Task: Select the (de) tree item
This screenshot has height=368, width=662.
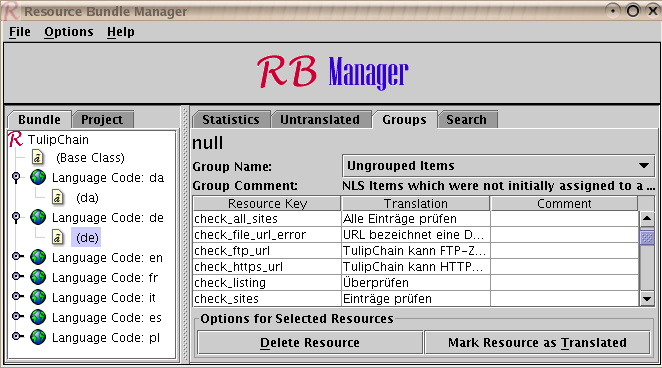Action: tap(87, 237)
